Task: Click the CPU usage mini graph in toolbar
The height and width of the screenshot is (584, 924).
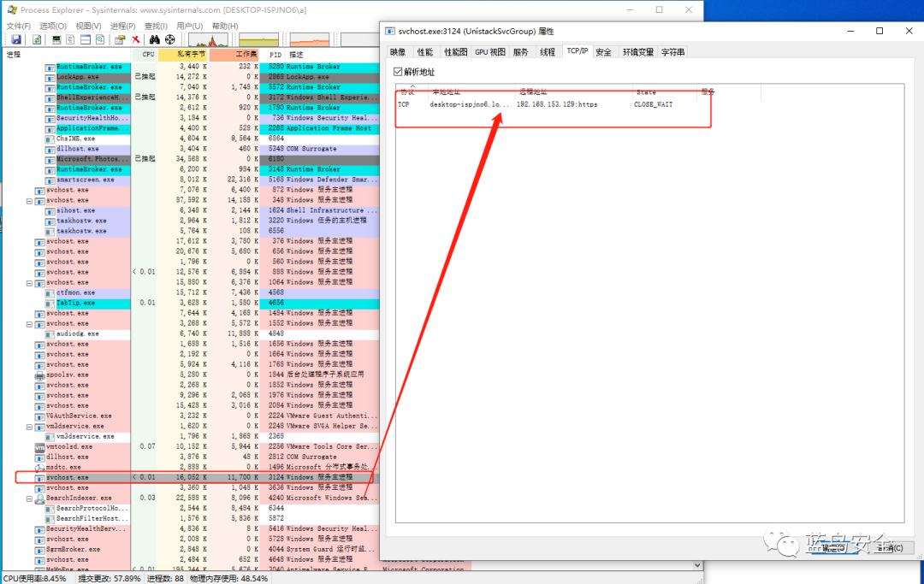Action: tap(209, 40)
